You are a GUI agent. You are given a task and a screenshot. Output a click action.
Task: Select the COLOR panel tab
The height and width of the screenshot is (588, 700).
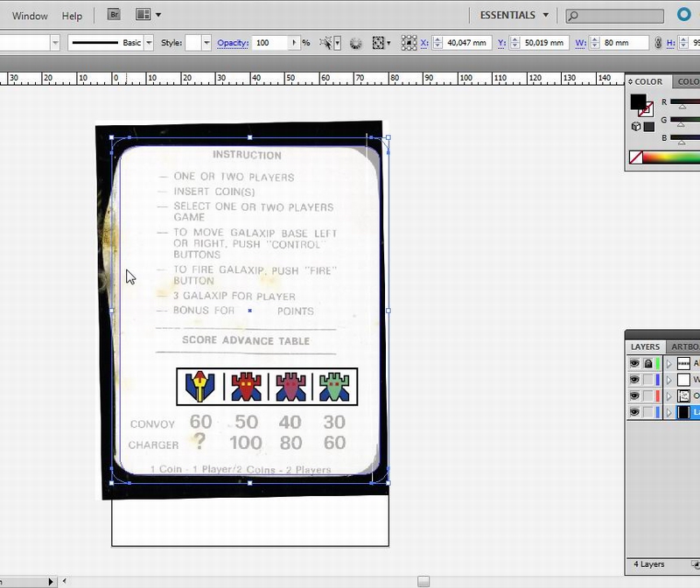tap(648, 81)
